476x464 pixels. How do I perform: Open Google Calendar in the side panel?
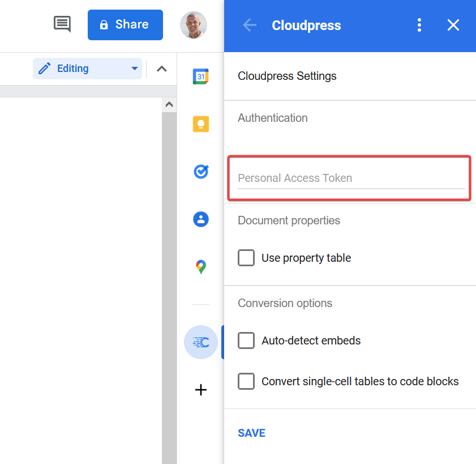click(201, 76)
